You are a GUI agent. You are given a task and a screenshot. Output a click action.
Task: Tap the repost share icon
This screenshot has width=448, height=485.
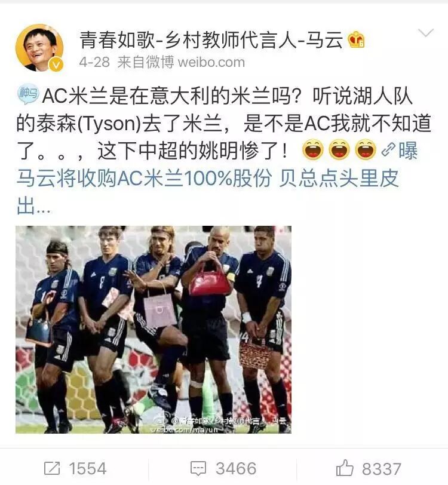[52, 468]
